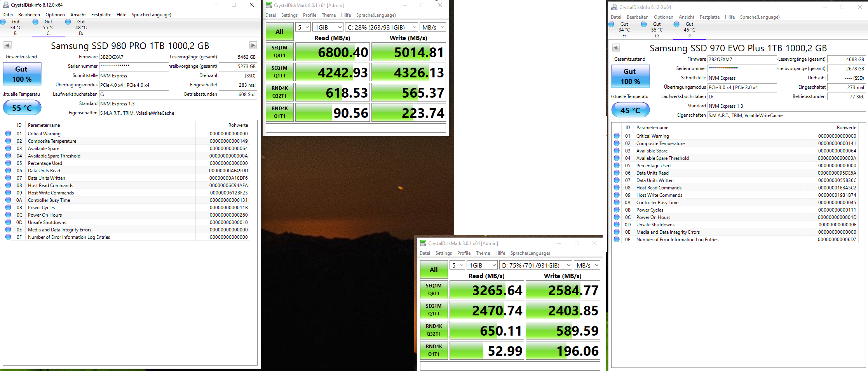Select disk E: status icon in the left CrystalDiskInfo
The height and width of the screenshot is (371, 868).
[x=3, y=22]
